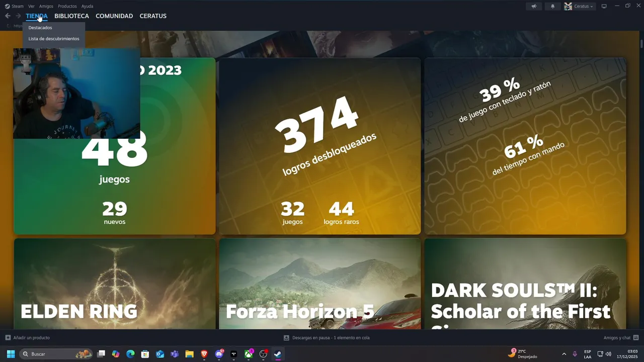Viewport: 644px width, 362px height.
Task: Go to the TIENDA tab
Action: coord(37,16)
